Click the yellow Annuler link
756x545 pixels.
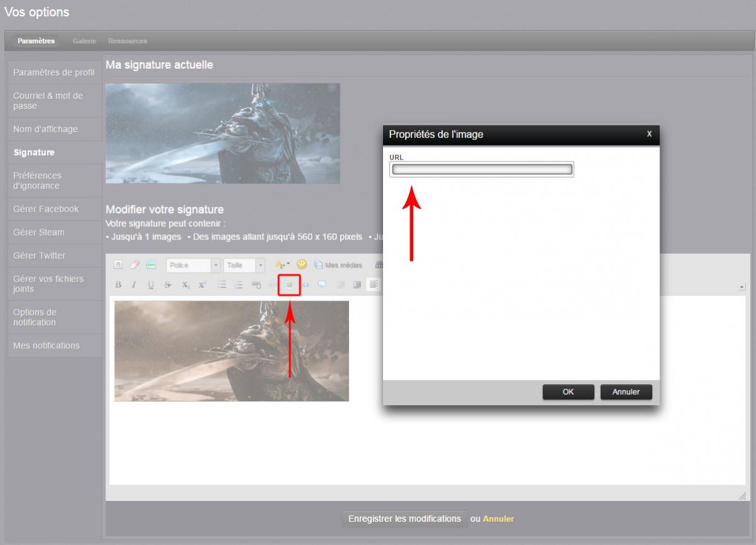point(498,519)
